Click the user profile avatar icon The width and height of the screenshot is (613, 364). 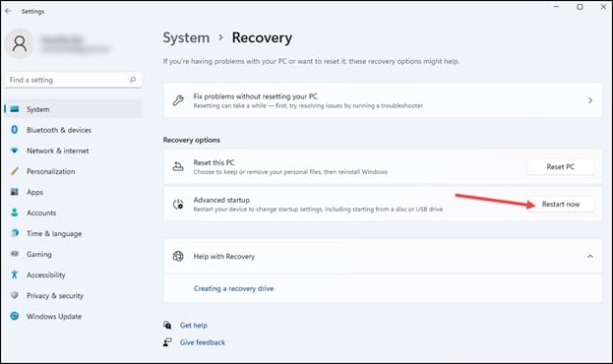click(x=19, y=43)
